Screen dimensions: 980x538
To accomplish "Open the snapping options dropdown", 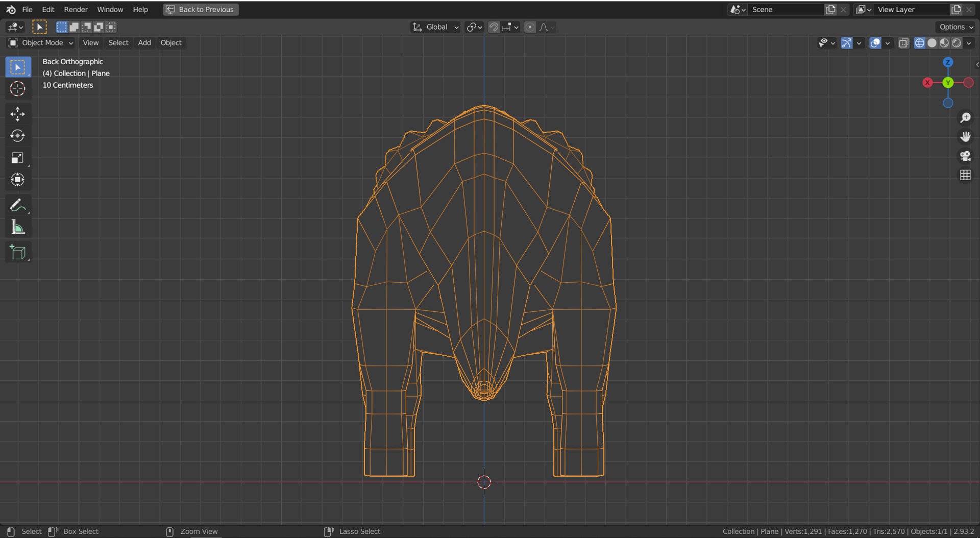I will click(510, 27).
